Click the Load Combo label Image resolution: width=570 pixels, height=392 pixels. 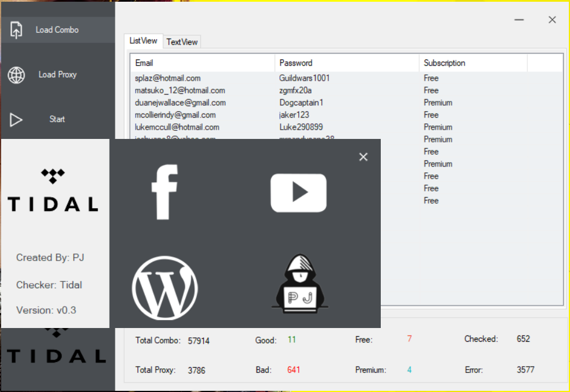pos(57,30)
